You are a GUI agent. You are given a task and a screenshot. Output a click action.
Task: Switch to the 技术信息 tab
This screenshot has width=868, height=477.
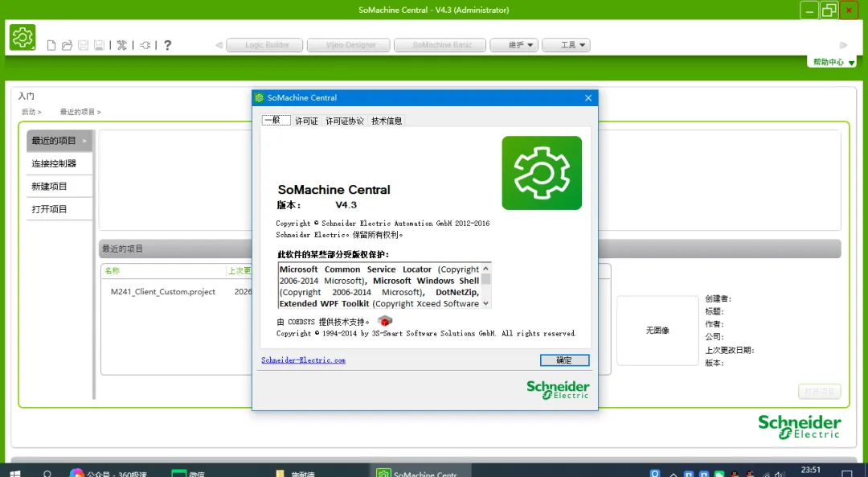pyautogui.click(x=387, y=121)
